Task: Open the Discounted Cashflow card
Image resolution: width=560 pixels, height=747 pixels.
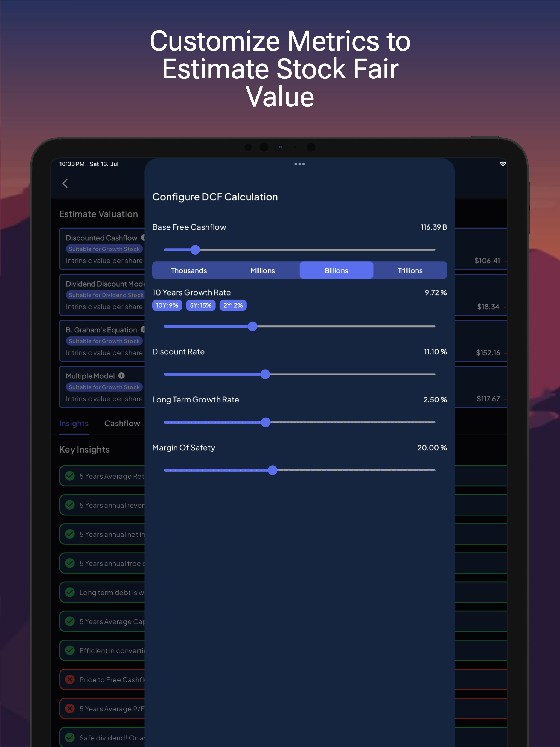Action: click(102, 249)
